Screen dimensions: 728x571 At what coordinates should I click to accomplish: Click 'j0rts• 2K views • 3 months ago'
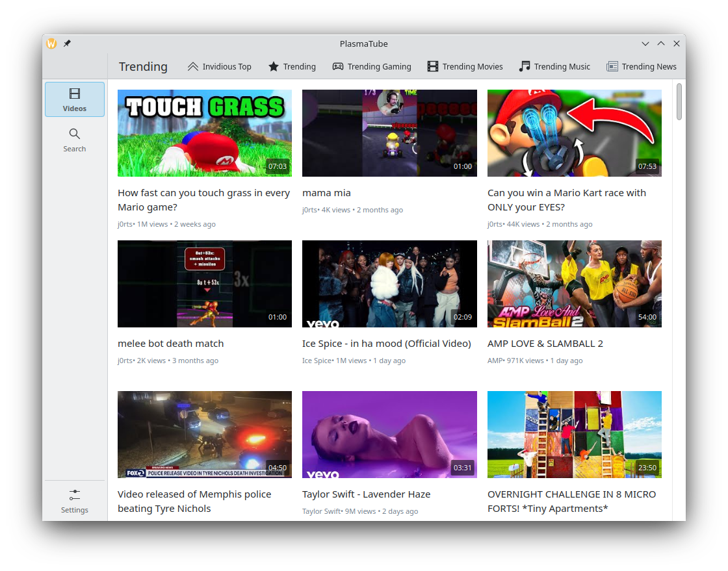pos(168,361)
